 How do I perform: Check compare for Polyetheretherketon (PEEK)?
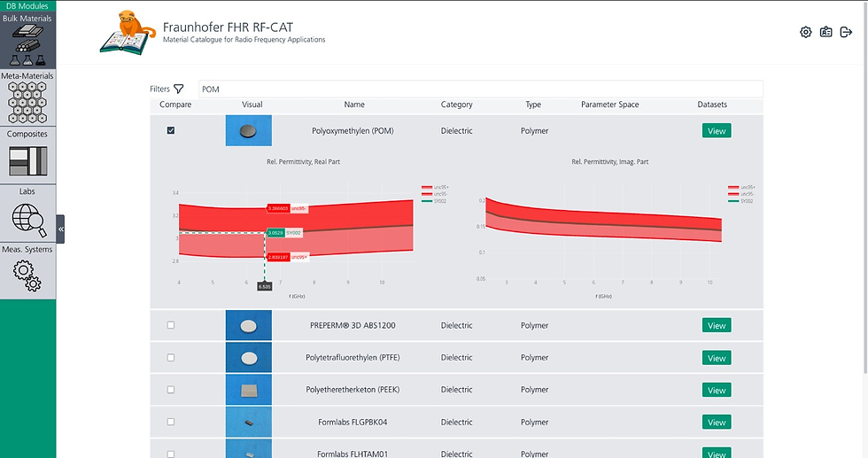[x=170, y=390]
